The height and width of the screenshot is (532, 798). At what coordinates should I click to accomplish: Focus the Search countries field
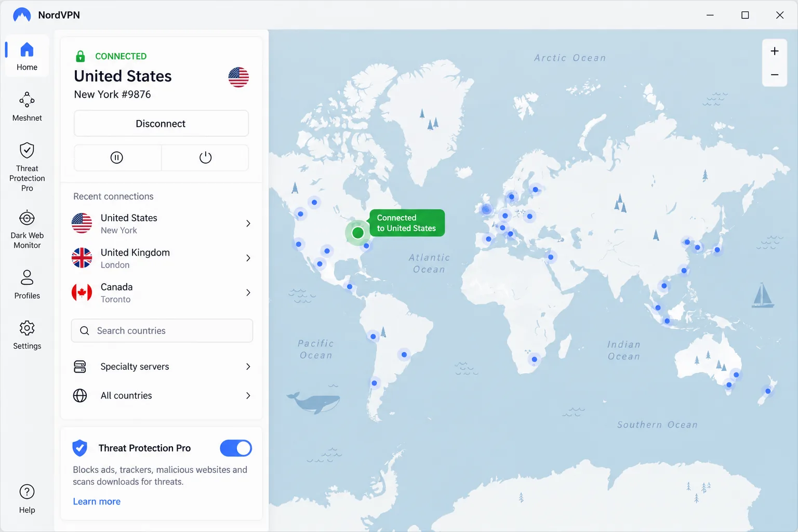(x=162, y=331)
